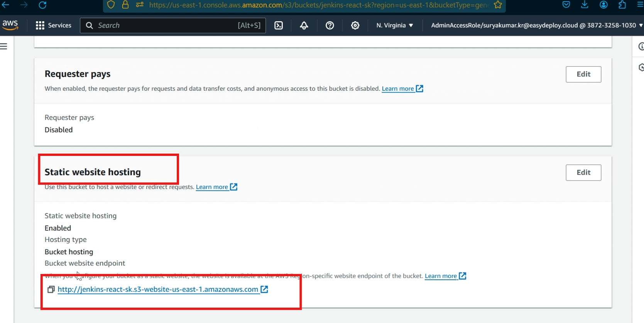Open Learn more link for Requester pays
Viewport: 644px width, 323px height.
(402, 89)
